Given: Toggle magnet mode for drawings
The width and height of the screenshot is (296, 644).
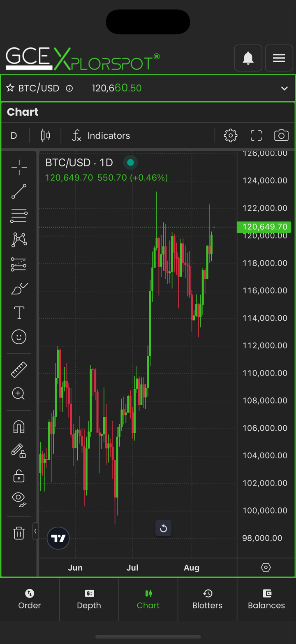Looking at the screenshot, I should (19, 427).
